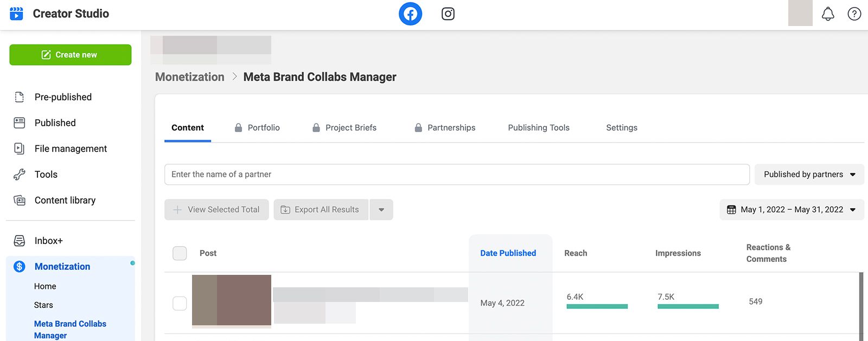Switch to the Instagram platform icon

click(448, 14)
